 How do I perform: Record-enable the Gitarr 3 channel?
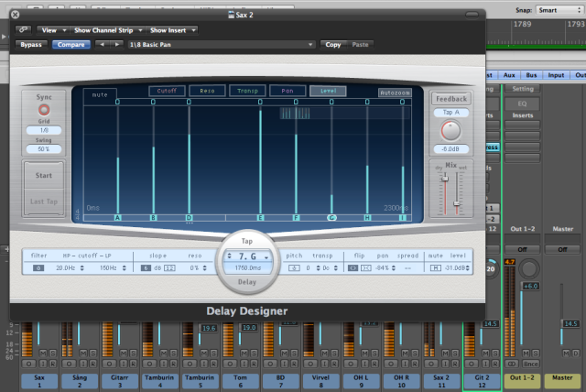133,364
